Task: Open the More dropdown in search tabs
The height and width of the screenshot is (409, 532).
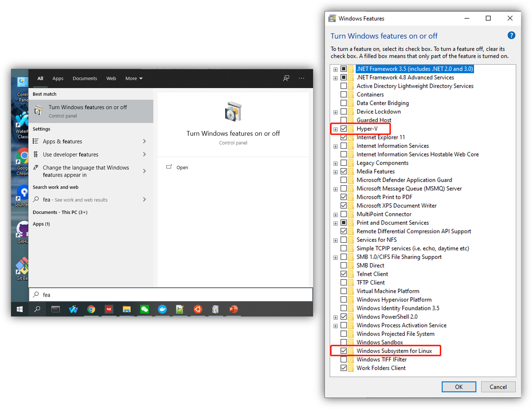Action: [x=134, y=78]
